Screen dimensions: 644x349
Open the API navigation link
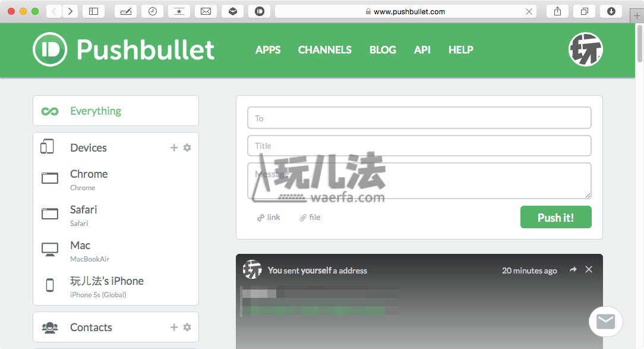pyautogui.click(x=422, y=50)
